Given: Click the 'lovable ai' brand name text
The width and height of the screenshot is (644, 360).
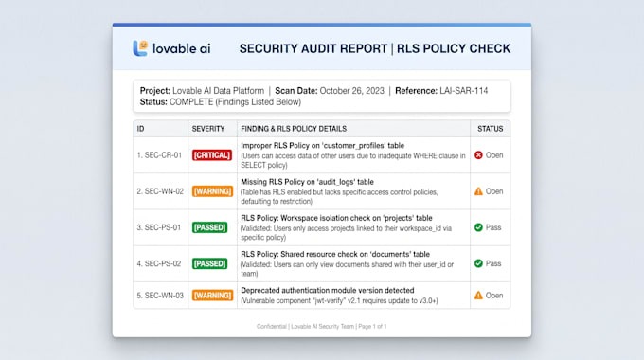Looking at the screenshot, I should pyautogui.click(x=181, y=48).
